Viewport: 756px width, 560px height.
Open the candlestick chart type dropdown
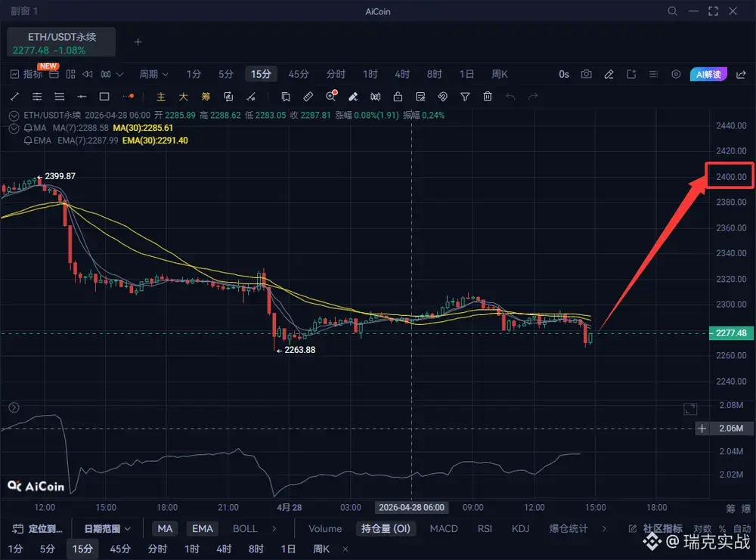112,74
